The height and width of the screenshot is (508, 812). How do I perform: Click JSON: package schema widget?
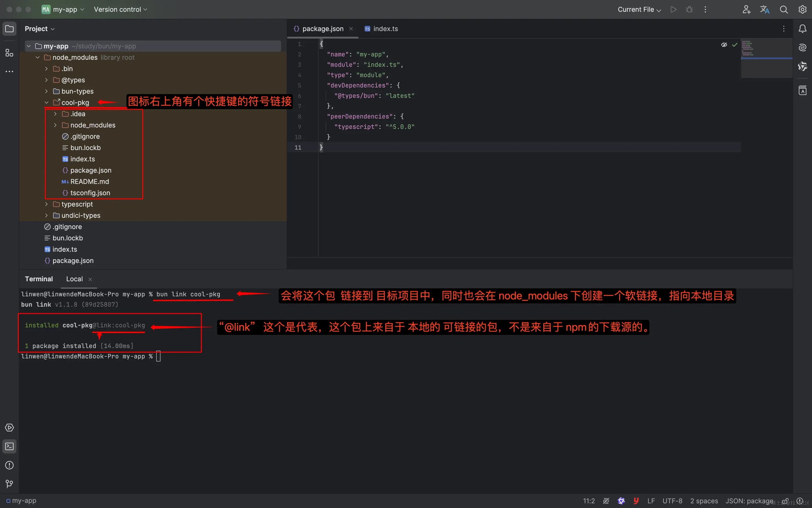(749, 500)
